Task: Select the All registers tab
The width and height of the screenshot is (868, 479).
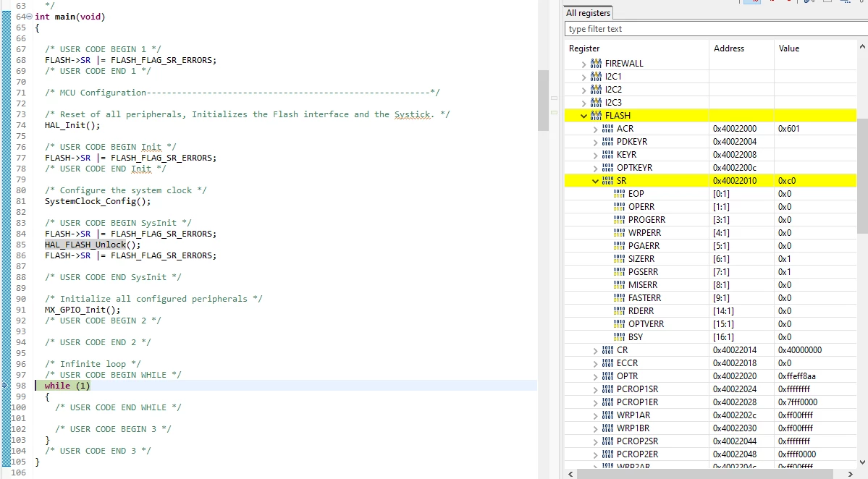Action: coord(588,13)
